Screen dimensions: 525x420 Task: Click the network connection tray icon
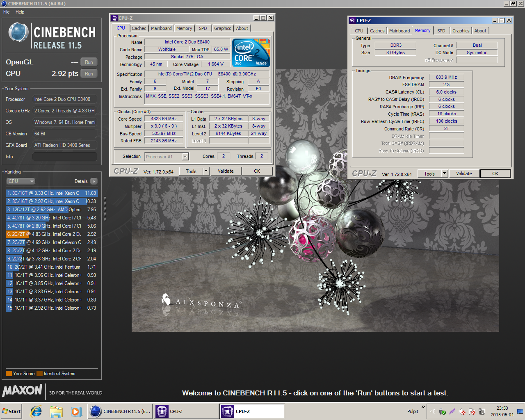[482, 411]
